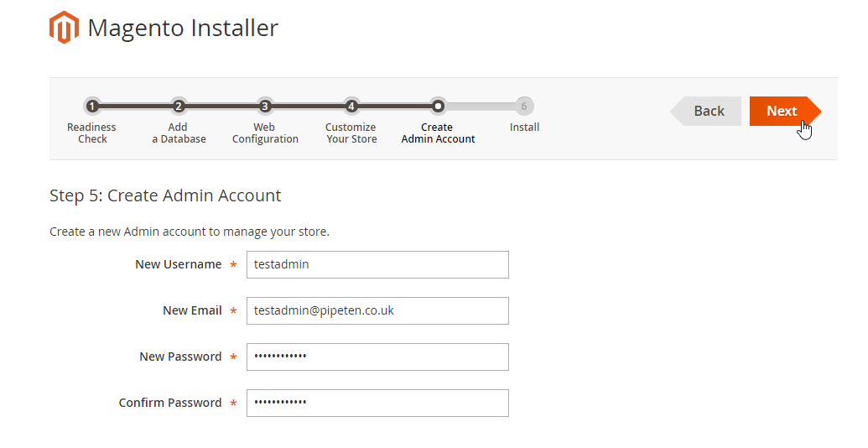Focus the New Email input field

pos(377,310)
